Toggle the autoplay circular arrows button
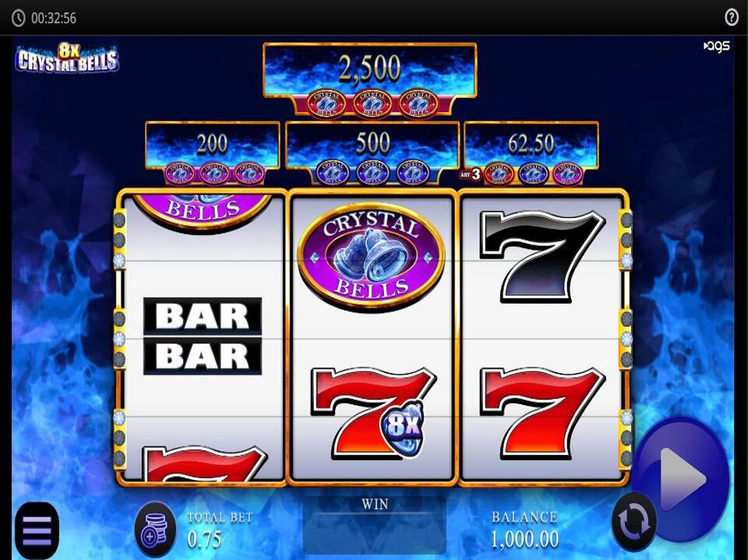The width and height of the screenshot is (748, 560). 634,522
